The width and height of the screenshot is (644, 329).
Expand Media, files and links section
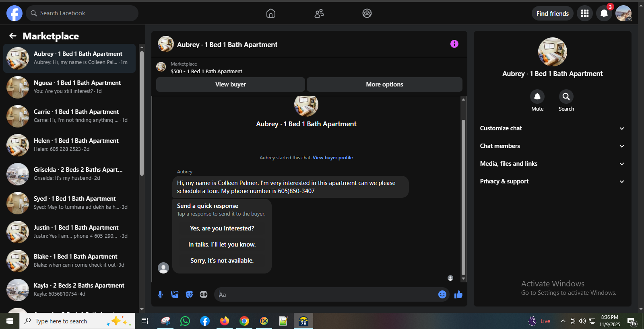553,164
